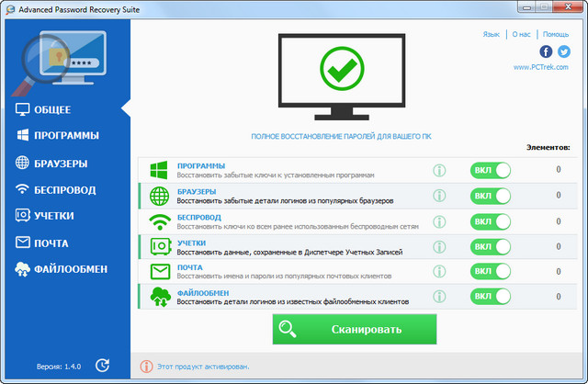Viewport: 588px width, 384px height.
Task: Click the ПОЧТА heading in the list
Action: pyautogui.click(x=190, y=267)
